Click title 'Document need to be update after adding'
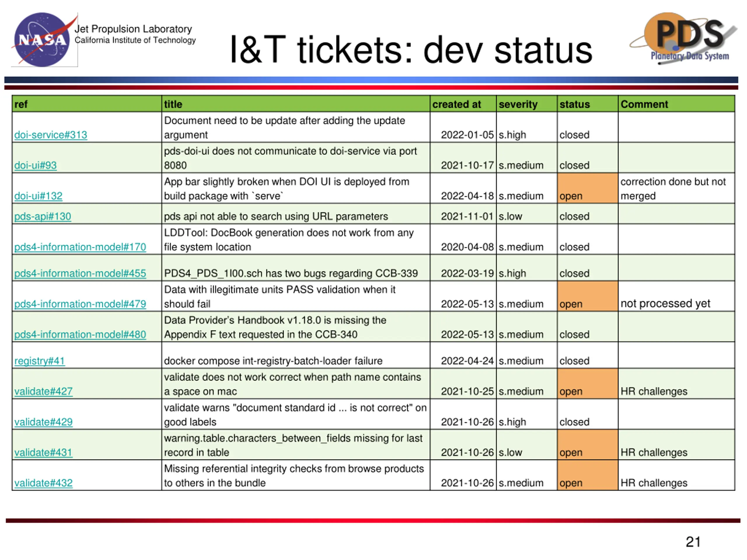This screenshot has width=747, height=560. pyautogui.click(x=284, y=127)
